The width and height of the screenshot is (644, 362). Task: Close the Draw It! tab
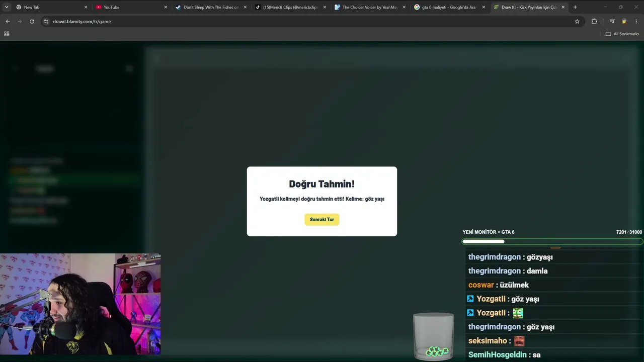tap(563, 7)
